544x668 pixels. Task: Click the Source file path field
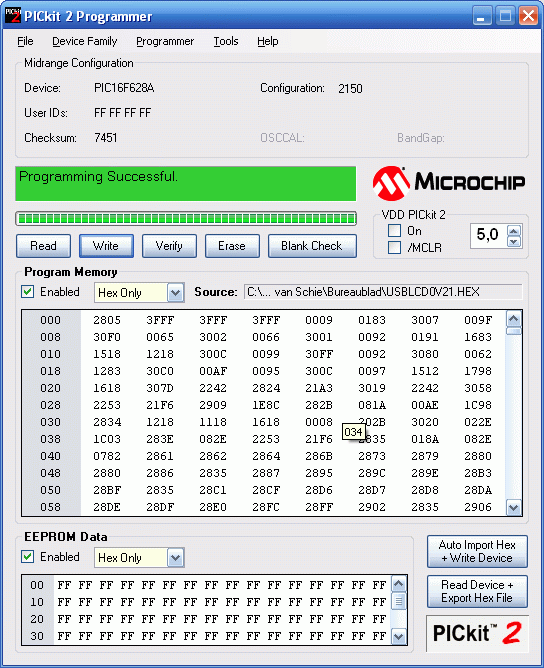[383, 292]
